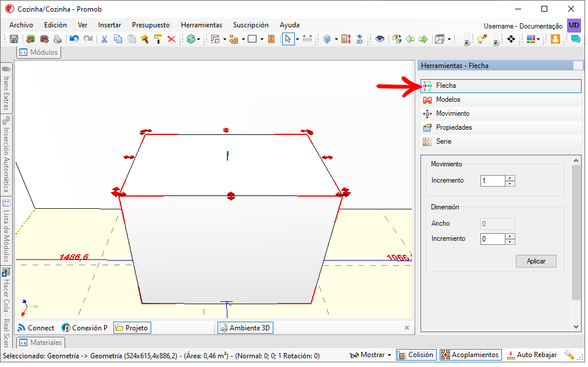Viewport: 588px width, 367px height.
Task: Click the eye visibility icon in toolbar
Action: (380, 39)
